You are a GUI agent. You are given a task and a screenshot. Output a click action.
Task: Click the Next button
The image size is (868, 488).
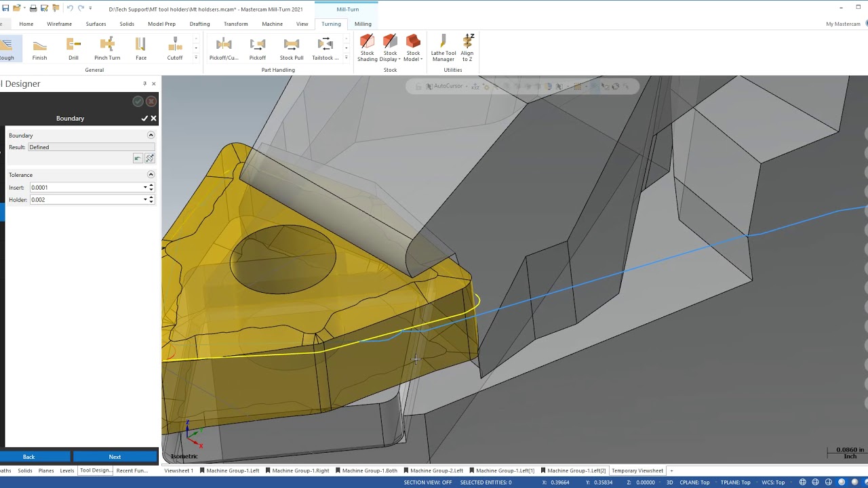[115, 457]
